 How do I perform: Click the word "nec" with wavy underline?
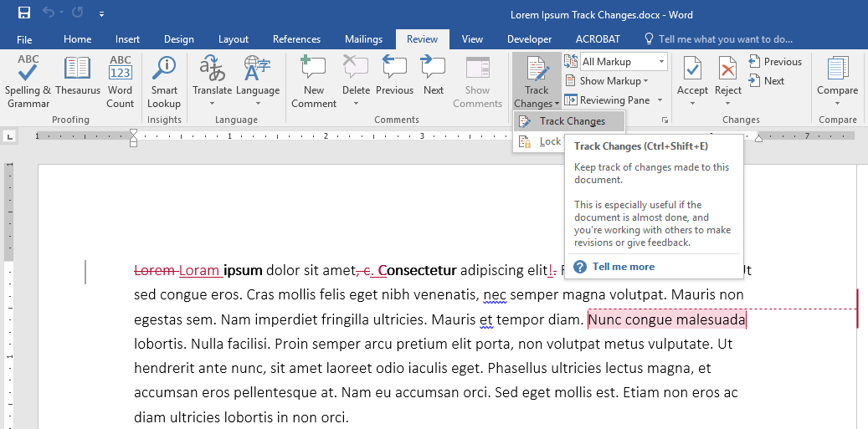495,295
